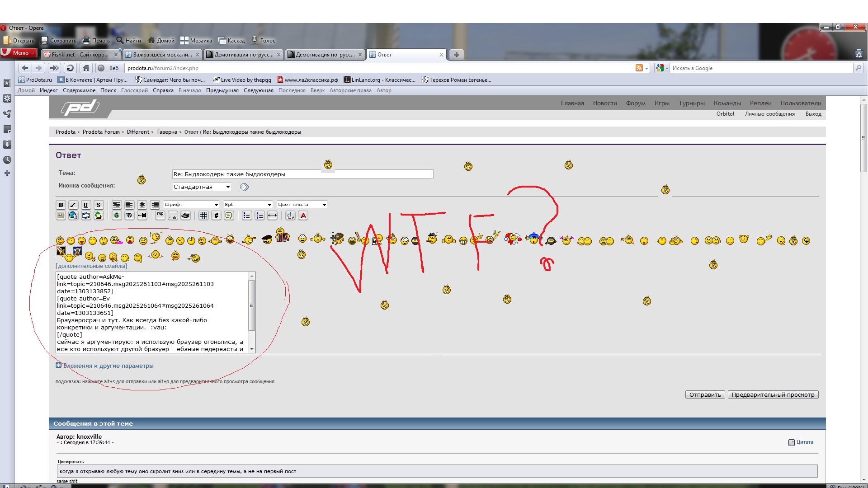Image resolution: width=868 pixels, height=488 pixels.
Task: Open Новости in site navigation
Action: [x=605, y=103]
